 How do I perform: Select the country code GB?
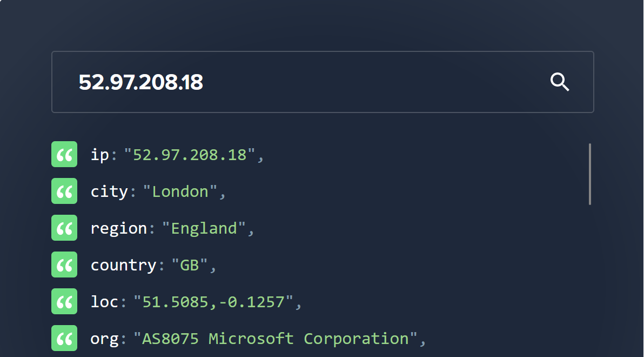tap(190, 265)
